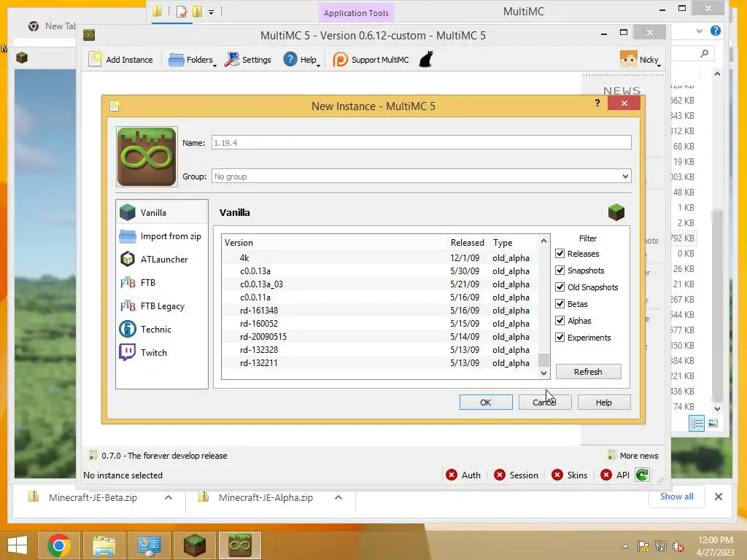Click version list scroll down arrow

coord(543,373)
